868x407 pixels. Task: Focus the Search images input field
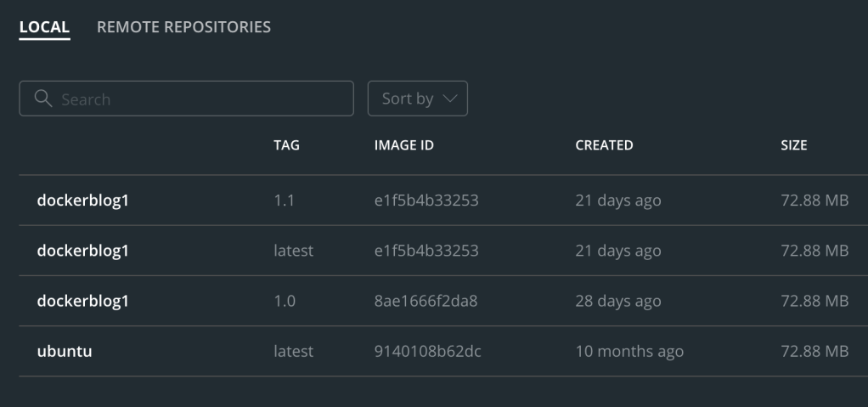200,99
